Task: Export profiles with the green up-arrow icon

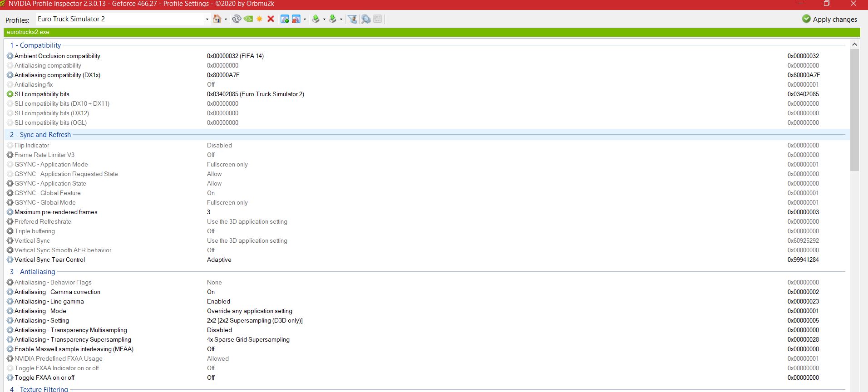Action: click(316, 19)
